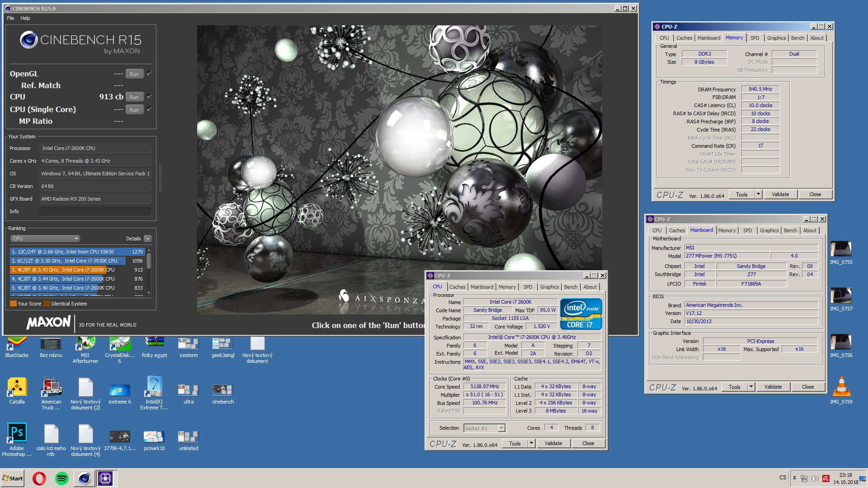Viewport: 868px width, 488px height.
Task: Open the 3770k-4,7.1 file icon
Action: tap(120, 440)
